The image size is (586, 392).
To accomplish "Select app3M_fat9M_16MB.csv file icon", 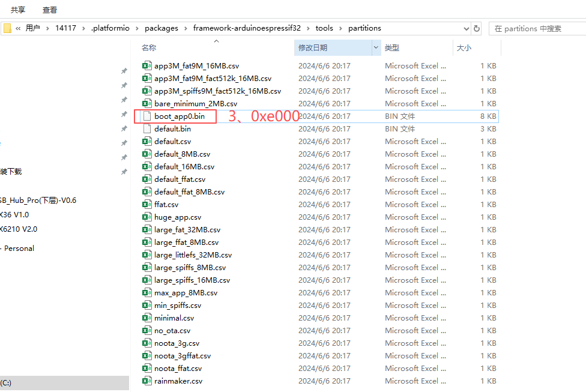I will 147,66.
